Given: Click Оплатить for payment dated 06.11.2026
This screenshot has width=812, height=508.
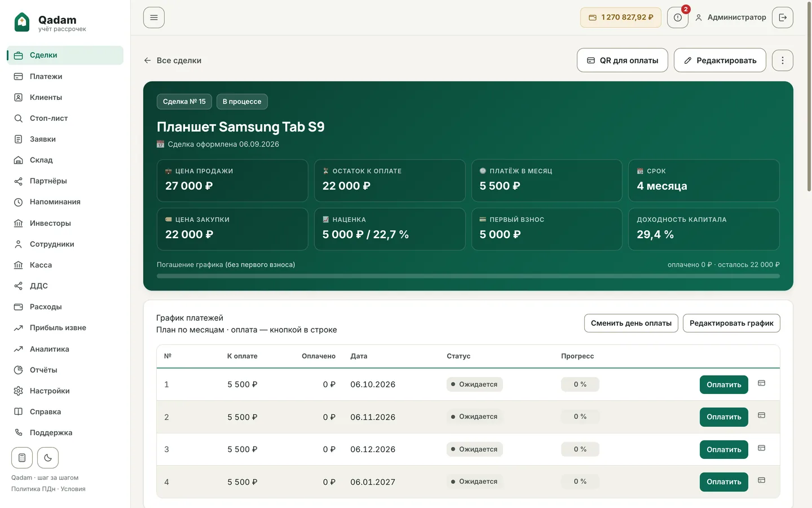Looking at the screenshot, I should (724, 417).
